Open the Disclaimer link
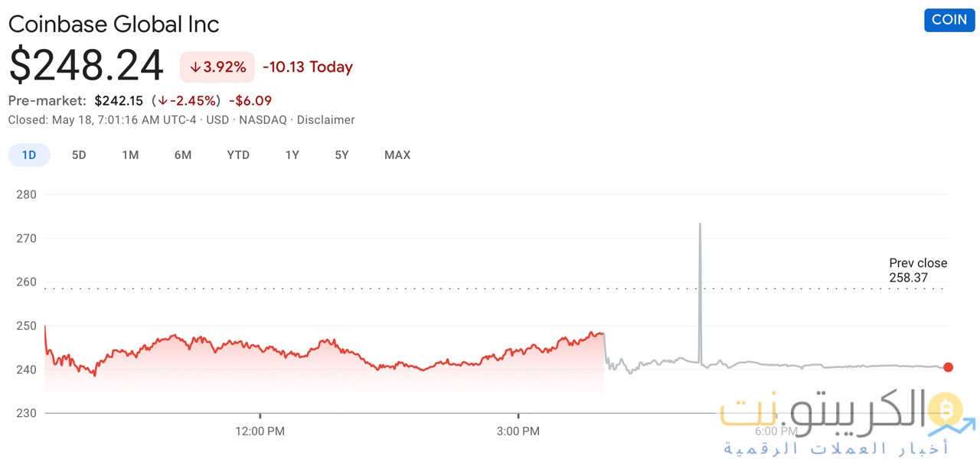 click(x=325, y=120)
